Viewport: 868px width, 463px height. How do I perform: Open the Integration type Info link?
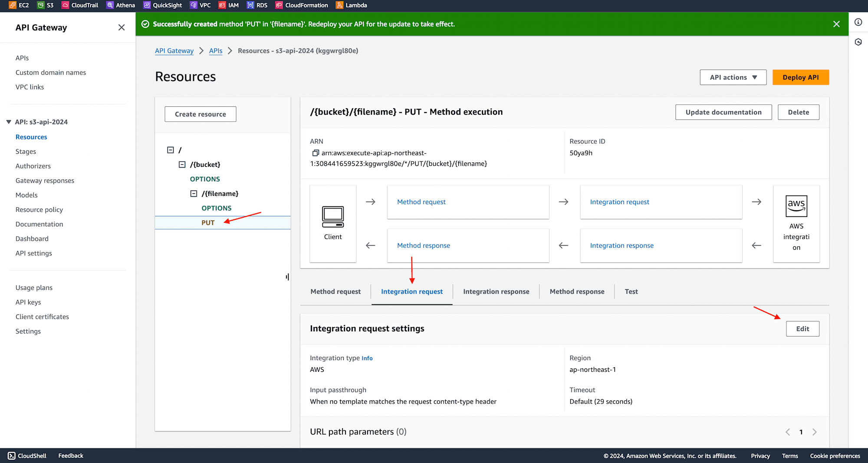367,358
